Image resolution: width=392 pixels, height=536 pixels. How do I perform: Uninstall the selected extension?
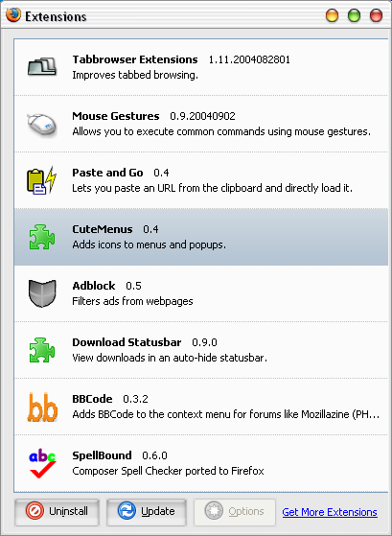pyautogui.click(x=57, y=512)
